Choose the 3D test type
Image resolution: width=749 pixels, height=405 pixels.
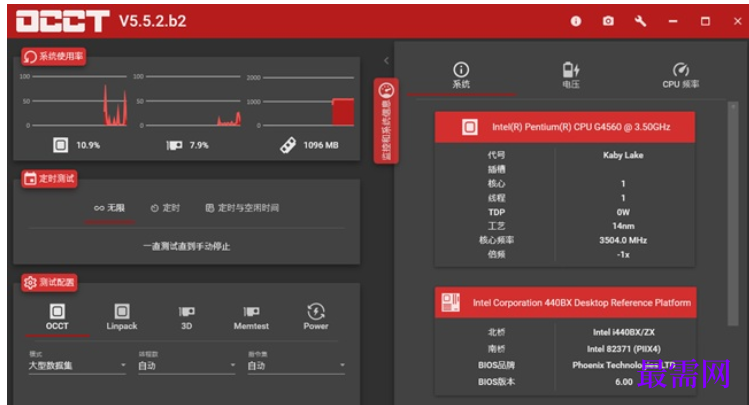click(x=186, y=317)
